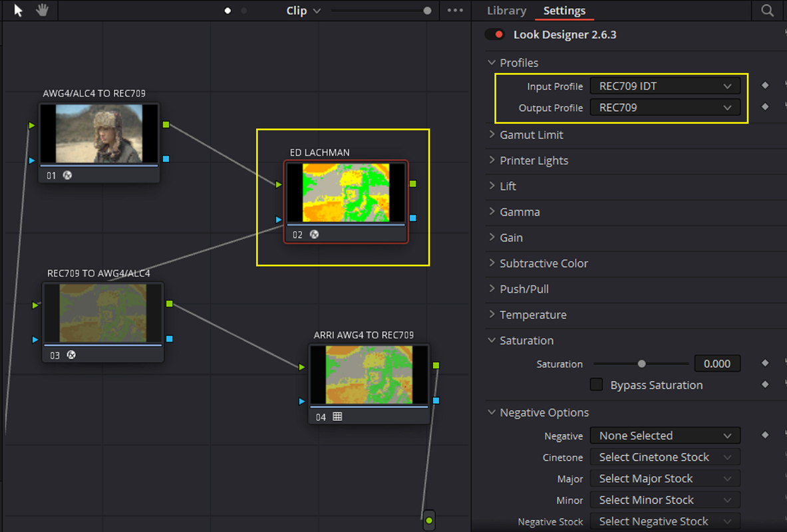The image size is (787, 532).
Task: Click the OFX icon on node 02
Action: click(x=314, y=234)
